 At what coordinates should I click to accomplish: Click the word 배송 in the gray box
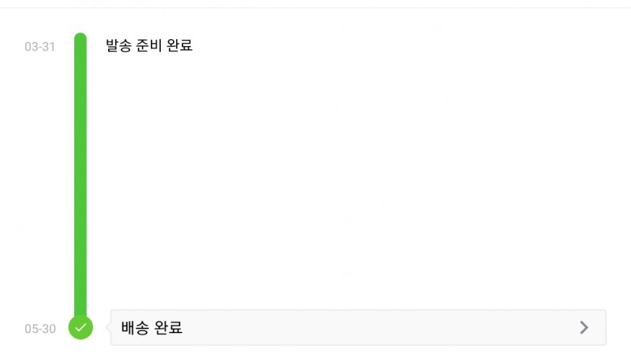point(134,328)
